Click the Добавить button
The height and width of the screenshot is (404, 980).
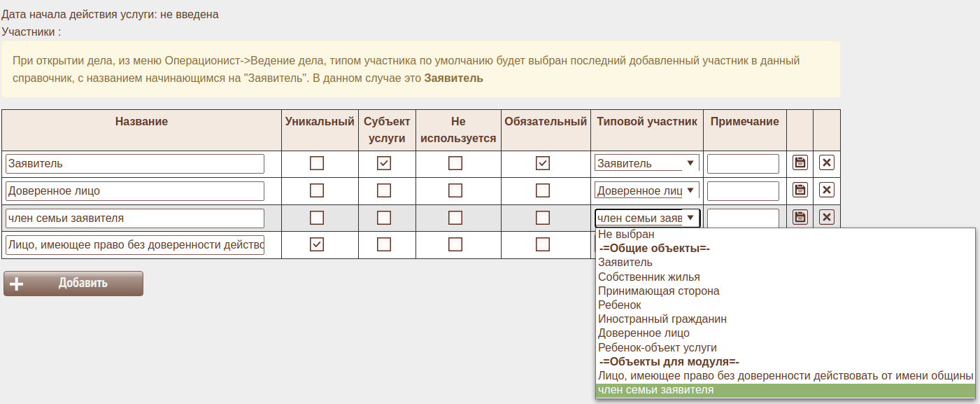point(73,284)
